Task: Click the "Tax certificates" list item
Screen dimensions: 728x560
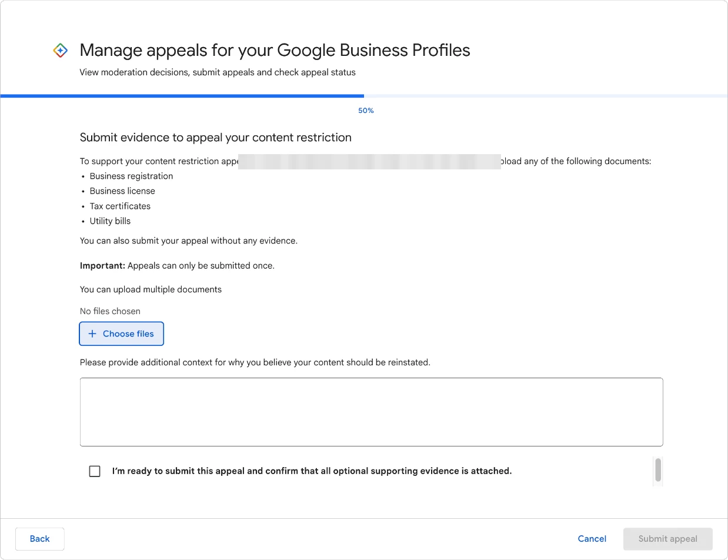Action: (120, 206)
